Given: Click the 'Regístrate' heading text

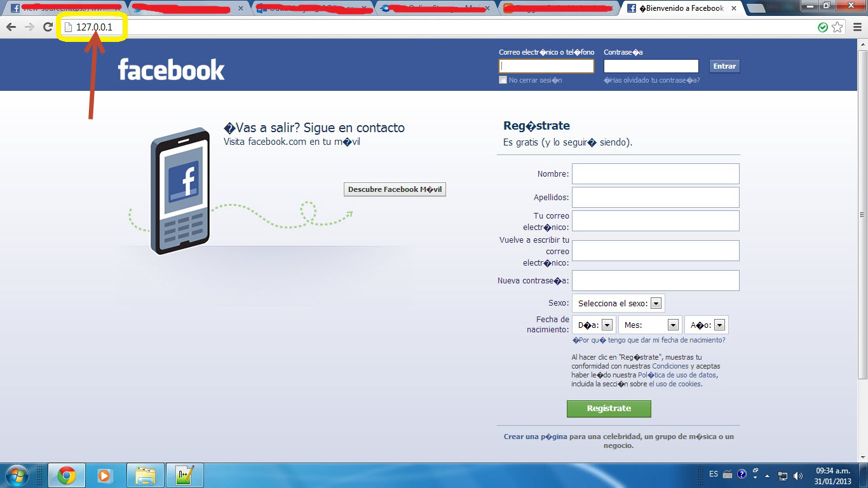Looking at the screenshot, I should click(x=536, y=126).
